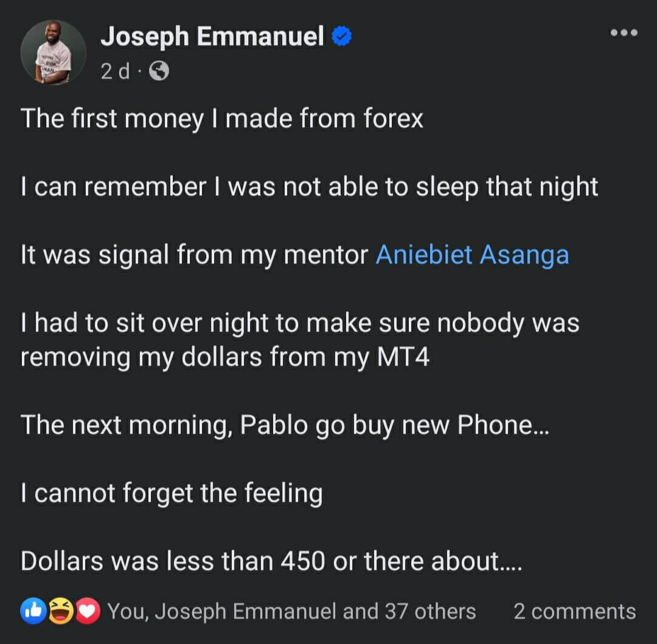Click the globe public audience icon

coord(159,72)
